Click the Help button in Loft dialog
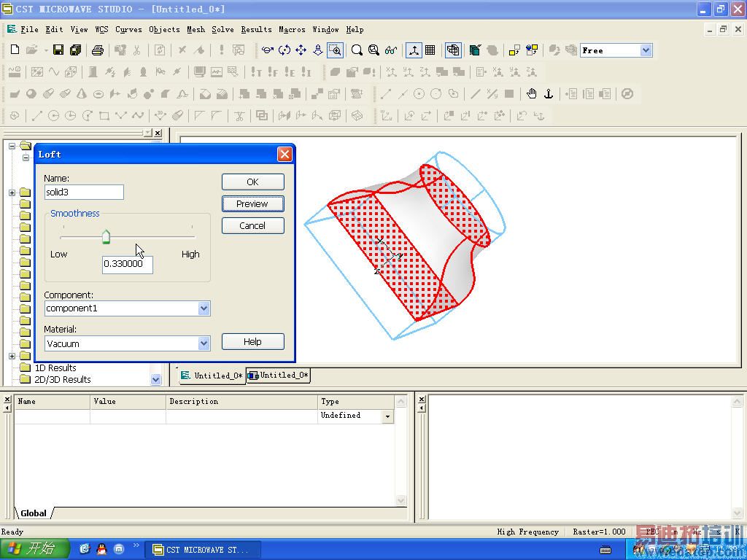 click(x=253, y=341)
